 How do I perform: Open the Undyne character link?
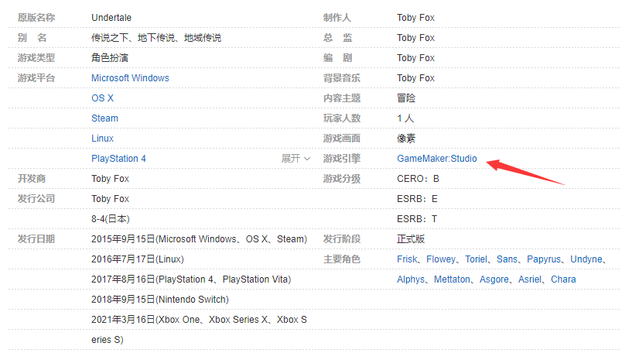[x=586, y=259]
